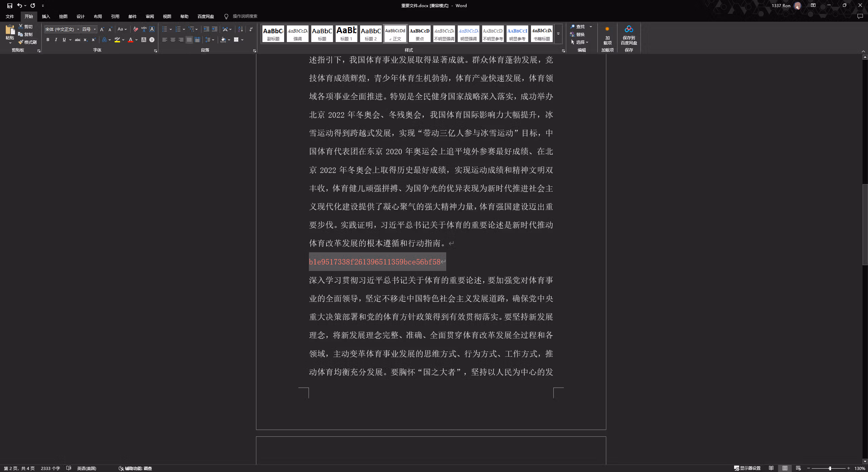Toggle Bold formatting
The image size is (868, 472).
pos(48,40)
